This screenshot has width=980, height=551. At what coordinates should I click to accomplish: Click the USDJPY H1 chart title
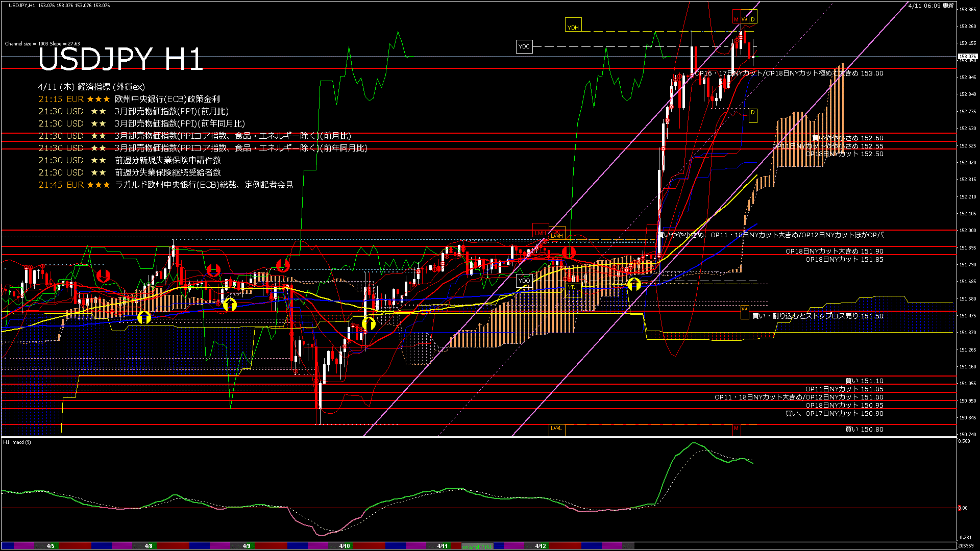(120, 59)
